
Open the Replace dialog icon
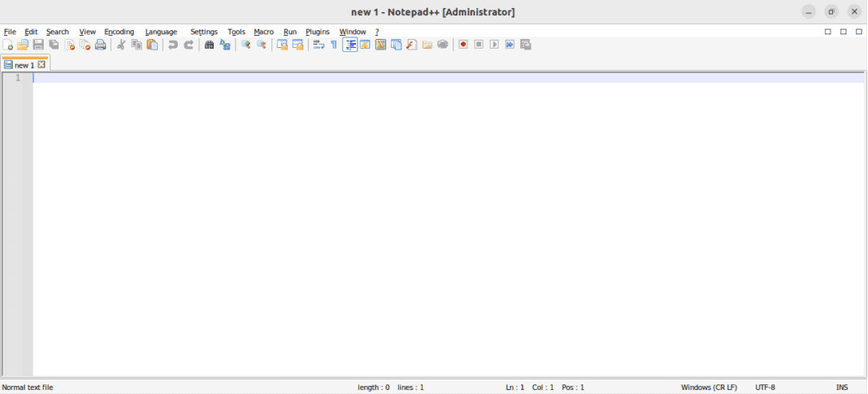225,45
